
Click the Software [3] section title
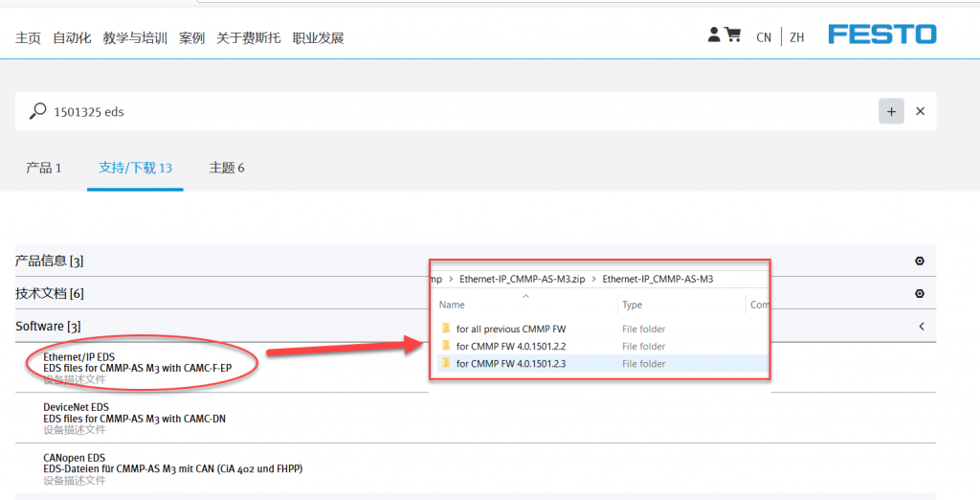[48, 326]
